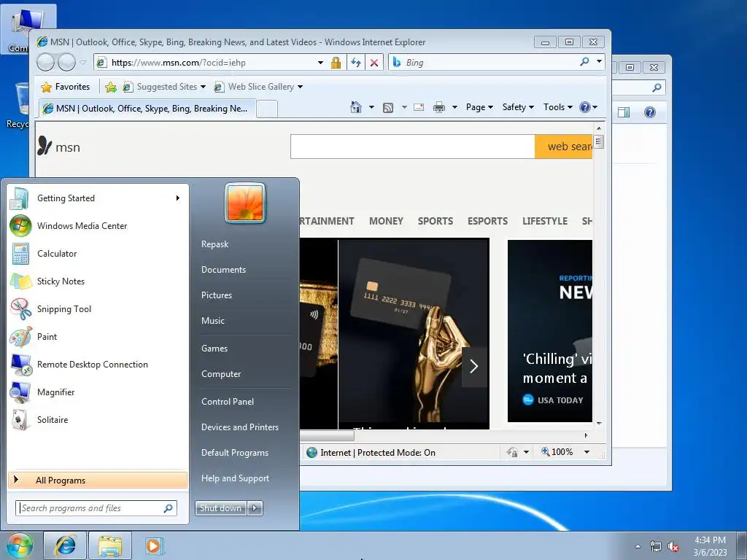Open shut down options arrow
Image resolution: width=747 pixels, height=560 pixels.
[255, 508]
